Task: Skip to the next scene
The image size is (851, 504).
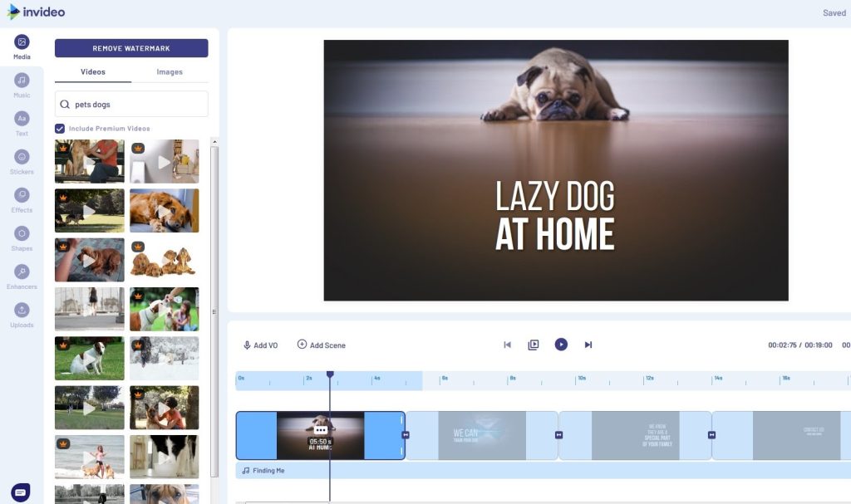Action: click(588, 345)
